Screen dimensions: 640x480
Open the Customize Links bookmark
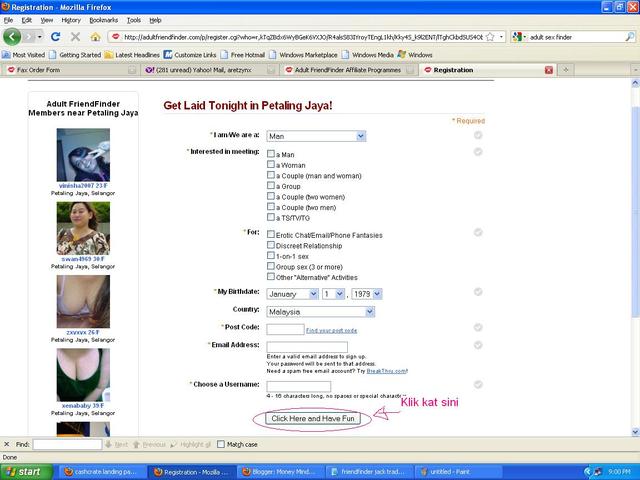pos(190,55)
